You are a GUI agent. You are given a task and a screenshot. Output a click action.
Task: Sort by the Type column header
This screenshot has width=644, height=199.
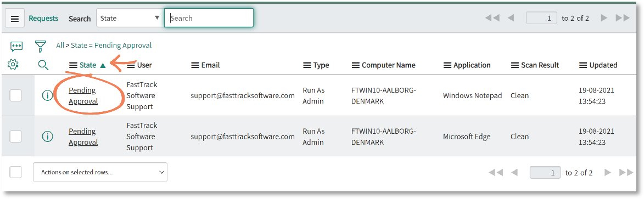coord(321,65)
